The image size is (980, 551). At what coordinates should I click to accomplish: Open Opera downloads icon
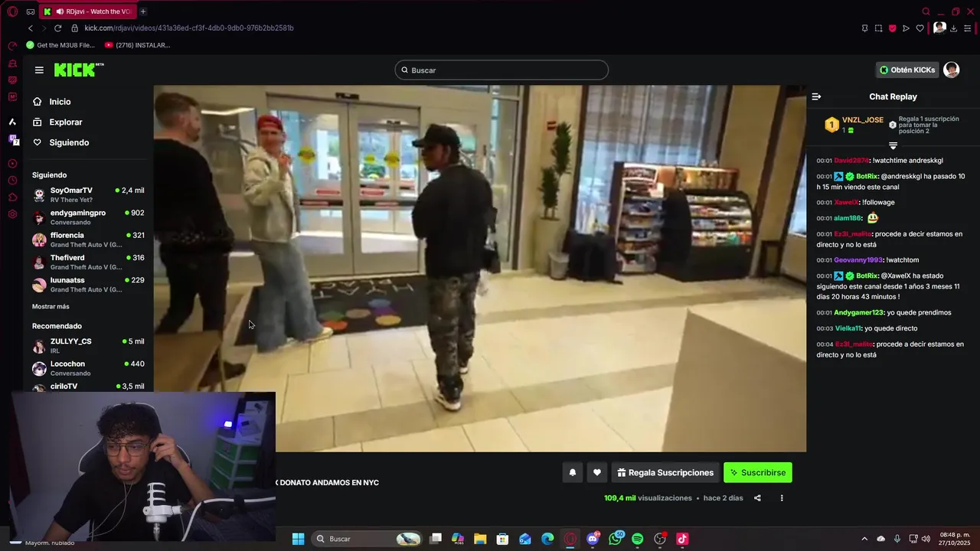[954, 28]
